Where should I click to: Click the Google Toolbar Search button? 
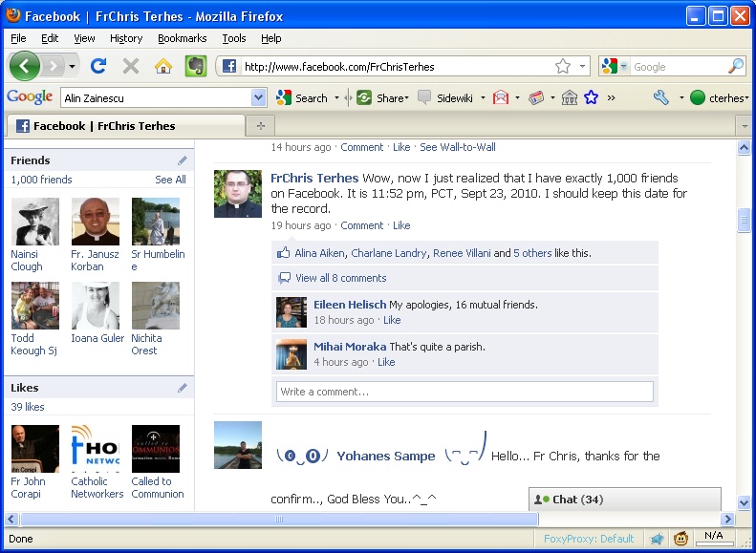point(302,97)
